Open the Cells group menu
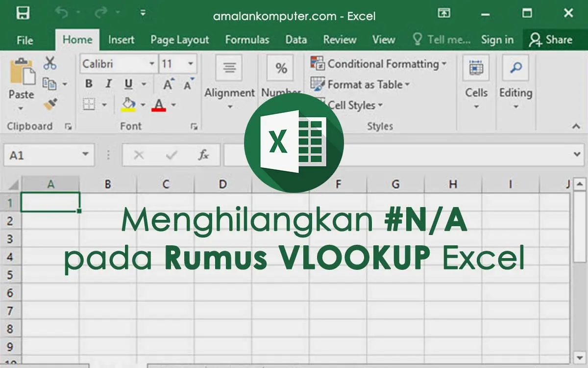 coord(476,82)
